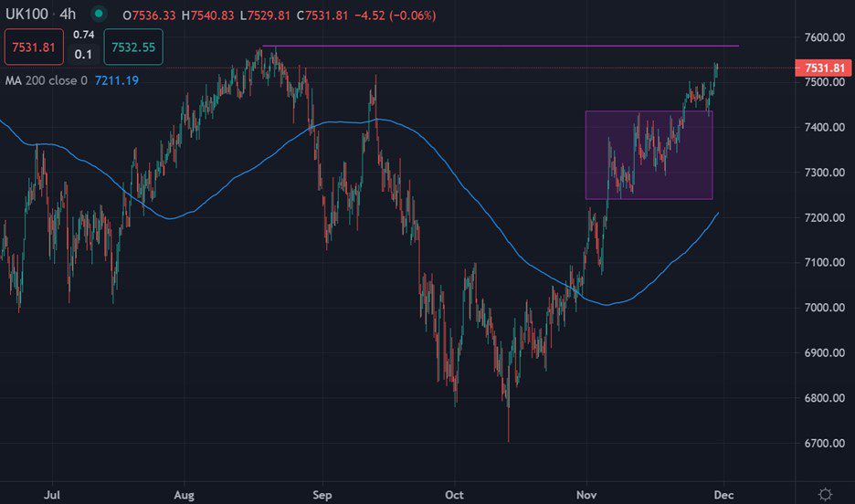Click the low value L7529.81
The image size is (855, 504).
[x=265, y=16]
